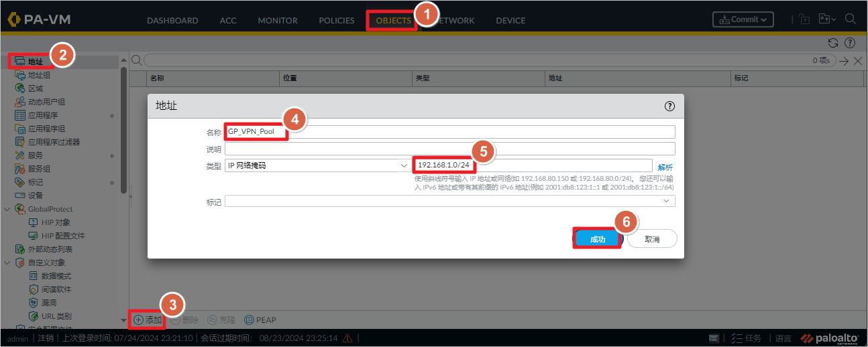Collapse the 自定义对象 tree node
The width and height of the screenshot is (868, 347).
[x=7, y=263]
